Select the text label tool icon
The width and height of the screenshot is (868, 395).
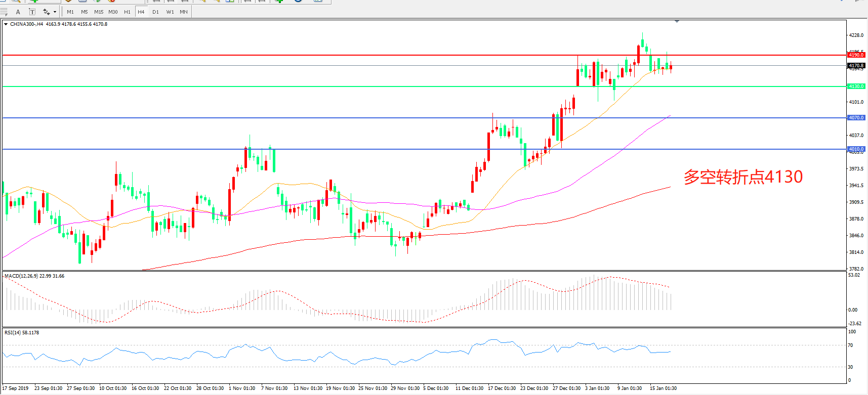click(x=32, y=12)
